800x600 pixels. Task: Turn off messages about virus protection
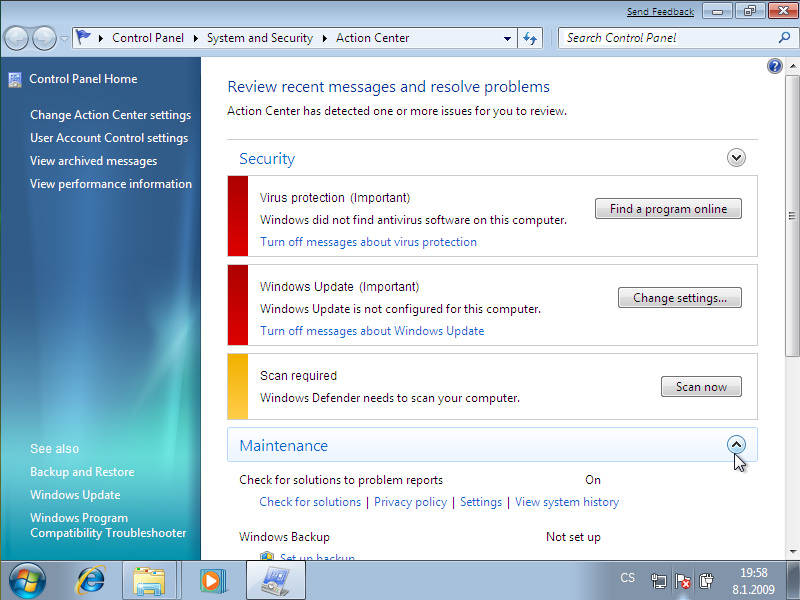(x=368, y=242)
